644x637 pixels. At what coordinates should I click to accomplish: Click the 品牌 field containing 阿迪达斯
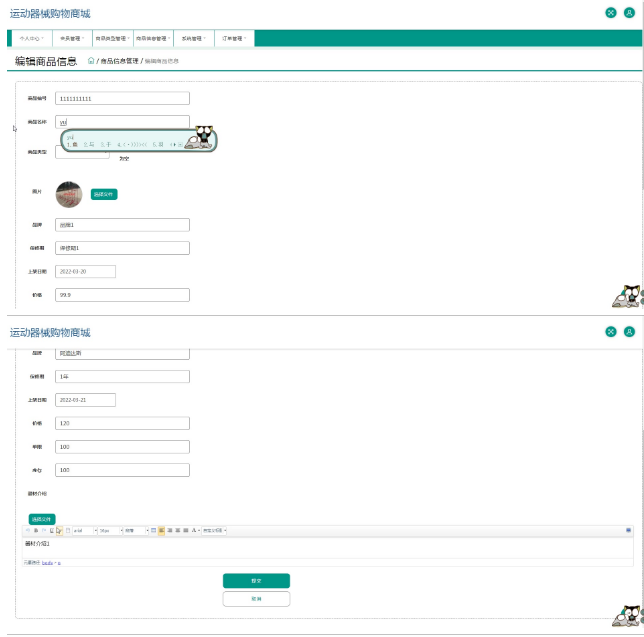pos(122,354)
